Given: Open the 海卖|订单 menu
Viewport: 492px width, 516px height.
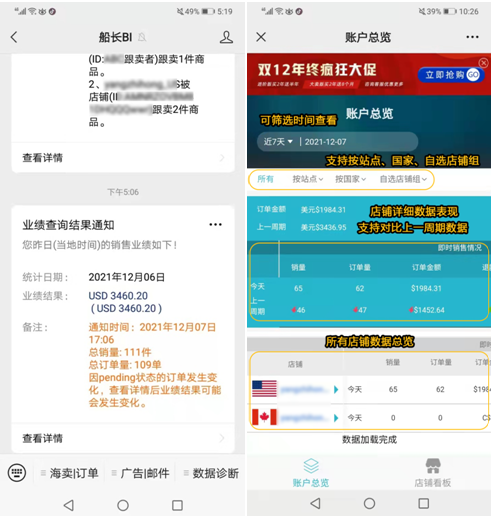Looking at the screenshot, I should (70, 473).
